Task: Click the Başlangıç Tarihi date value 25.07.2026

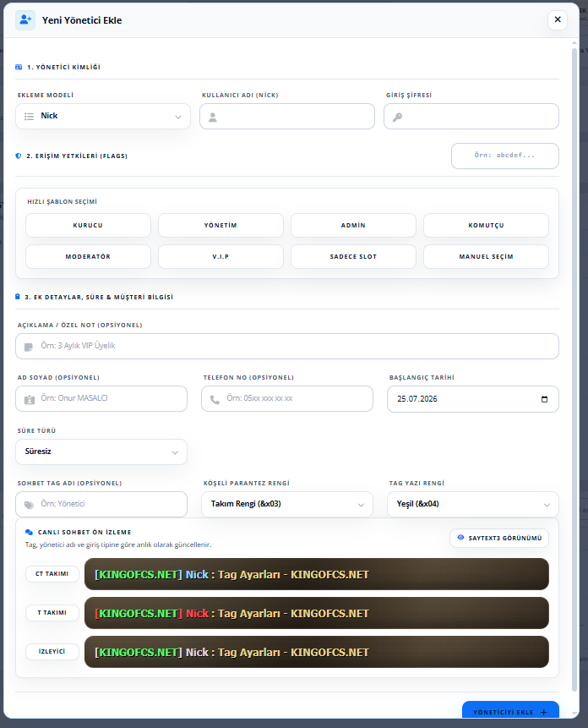Action: [x=416, y=399]
